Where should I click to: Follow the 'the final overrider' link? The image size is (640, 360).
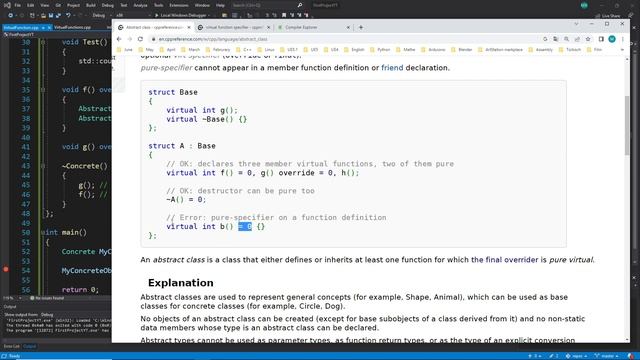click(504, 260)
